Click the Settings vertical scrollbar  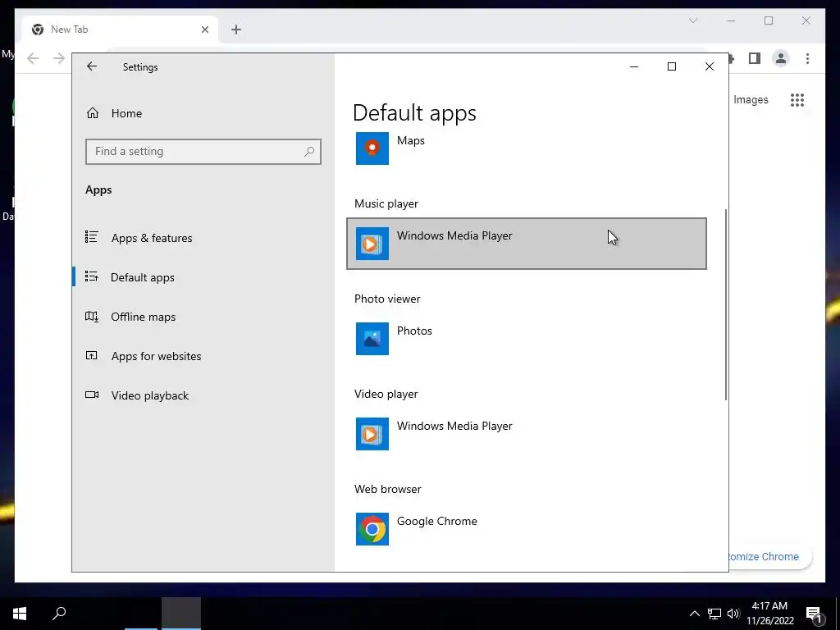[x=726, y=304]
